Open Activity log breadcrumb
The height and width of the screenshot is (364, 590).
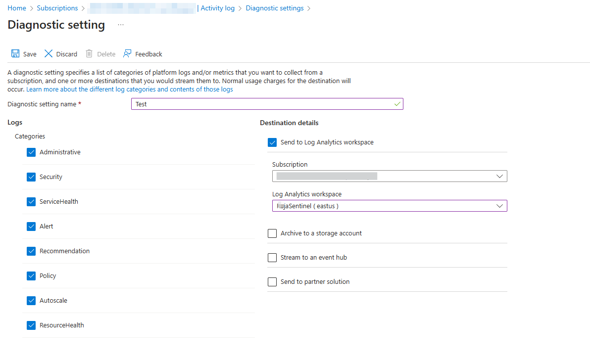217,8
